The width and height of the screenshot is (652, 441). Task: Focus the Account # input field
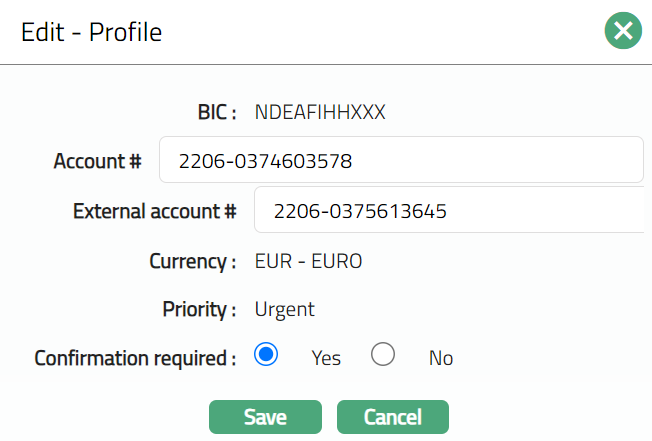400,160
